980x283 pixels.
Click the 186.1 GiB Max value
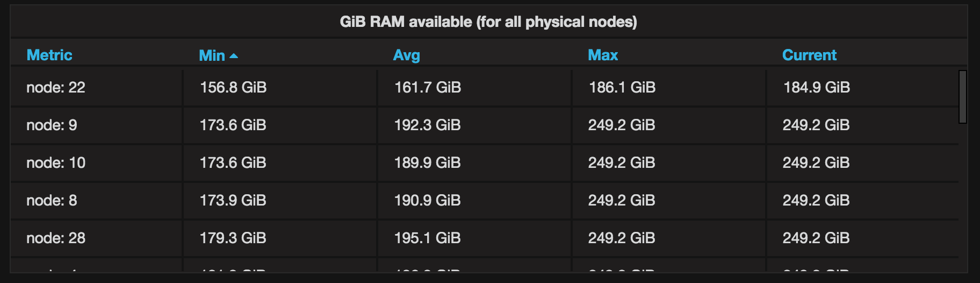click(x=622, y=88)
